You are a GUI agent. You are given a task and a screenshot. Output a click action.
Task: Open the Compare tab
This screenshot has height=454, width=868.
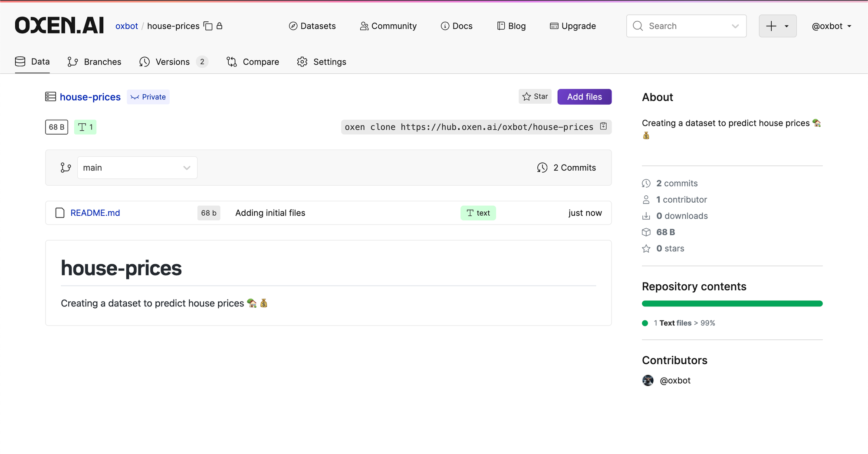pos(253,62)
